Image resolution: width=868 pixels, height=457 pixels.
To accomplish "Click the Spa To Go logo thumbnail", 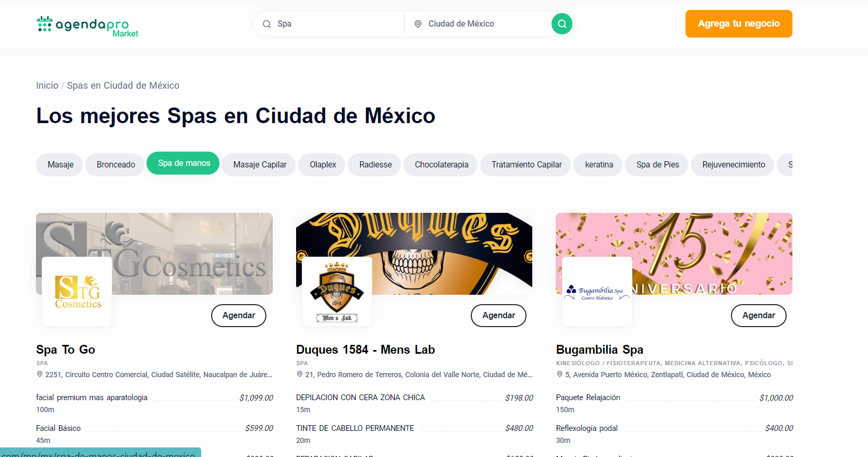I will coord(77,292).
